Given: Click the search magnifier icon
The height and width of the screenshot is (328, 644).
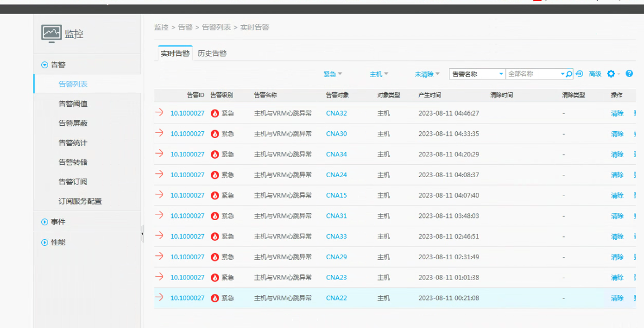Looking at the screenshot, I should click(x=569, y=74).
